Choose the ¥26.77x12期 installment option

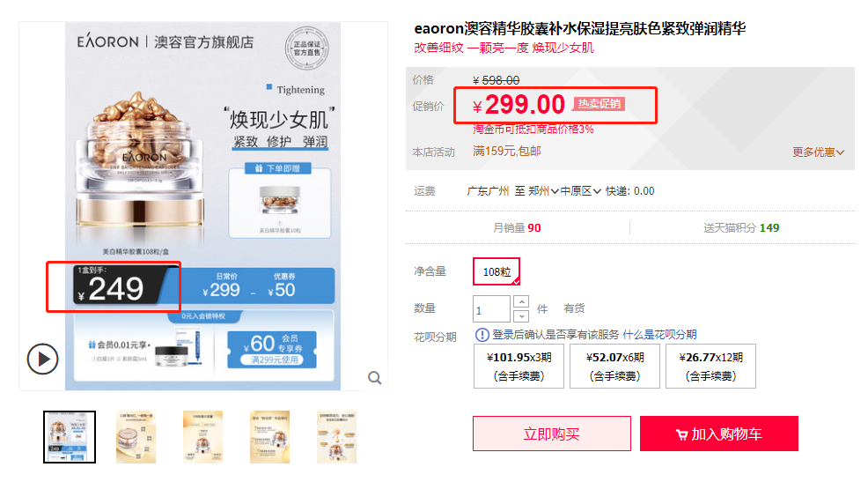point(710,367)
